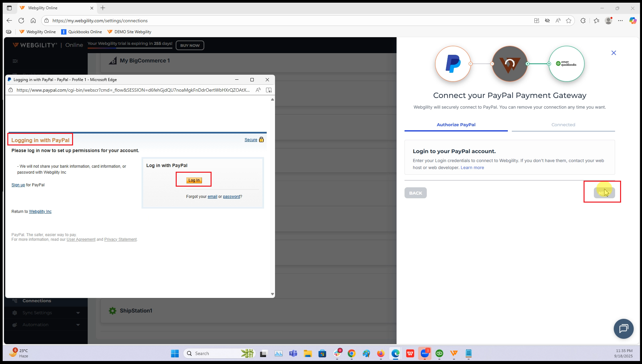The image size is (642, 364).
Task: Click the BigCommerce logo icon
Action: [x=113, y=61]
